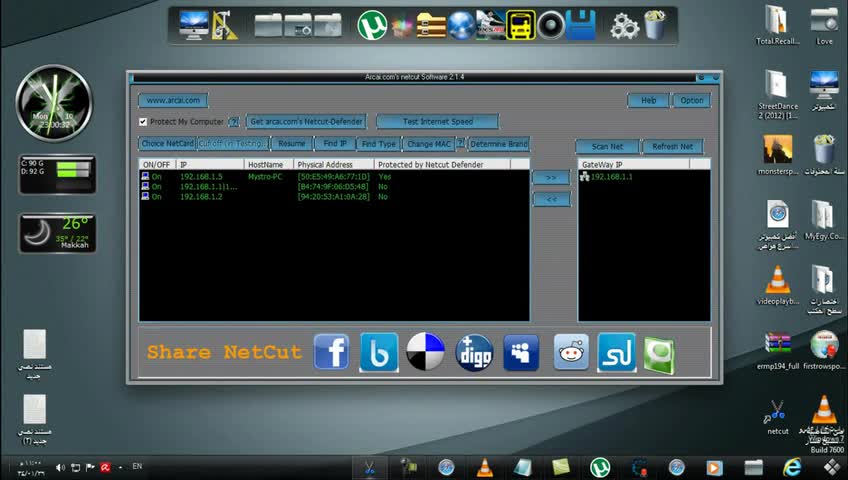Viewport: 848px width, 480px height.
Task: Click the blue 'b' share icon
Action: (379, 352)
